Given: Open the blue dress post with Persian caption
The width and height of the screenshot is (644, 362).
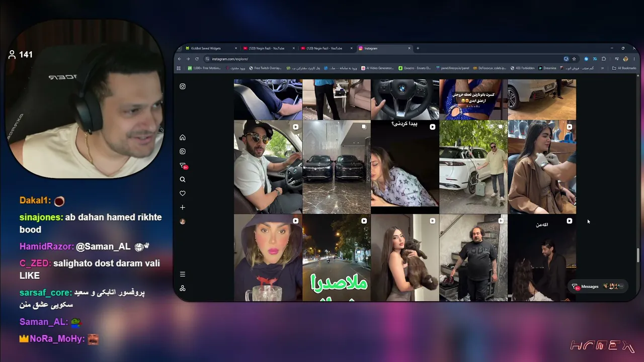Looking at the screenshot, I should pyautogui.click(x=473, y=99).
